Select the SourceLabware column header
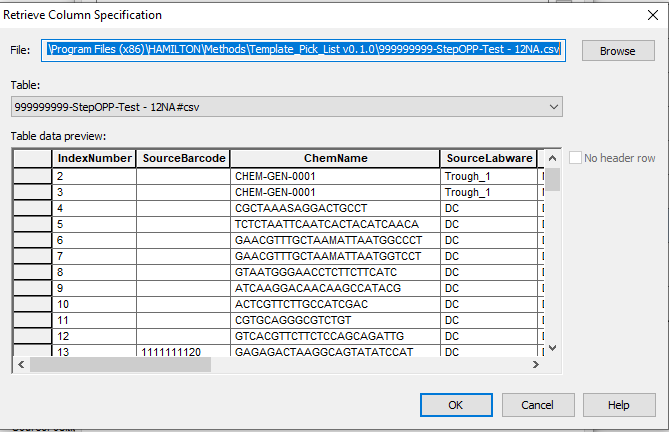 488,158
